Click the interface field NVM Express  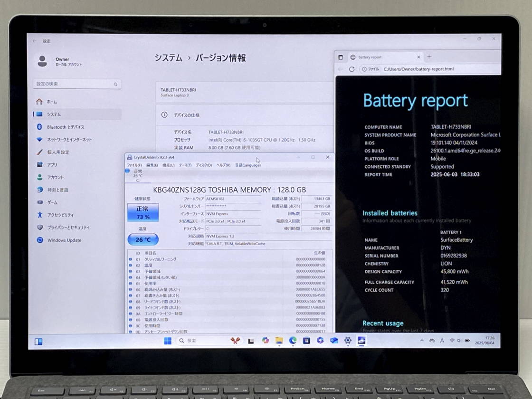233,214
